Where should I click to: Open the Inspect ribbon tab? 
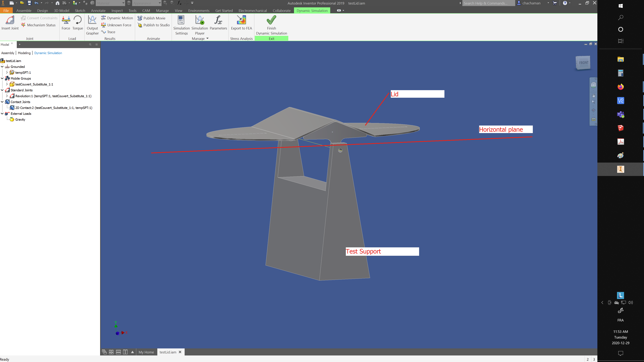click(117, 11)
